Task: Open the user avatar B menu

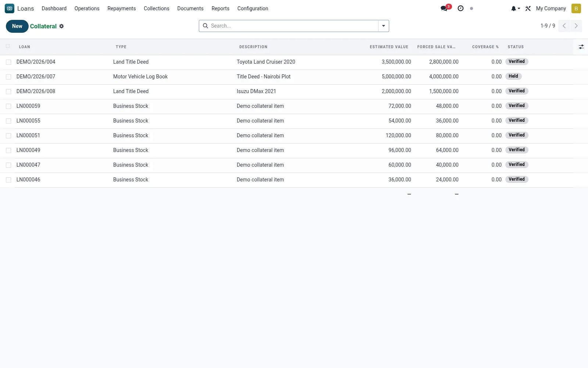Action: pos(576,8)
